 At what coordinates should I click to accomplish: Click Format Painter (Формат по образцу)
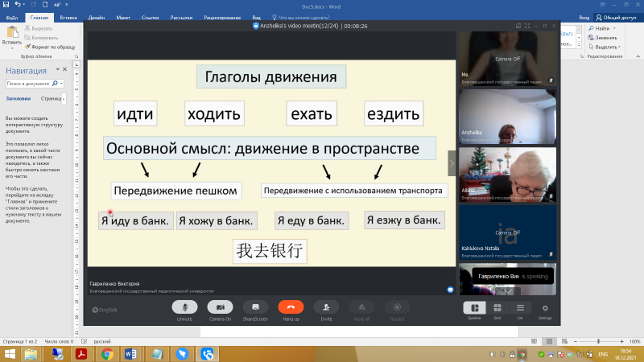[51, 47]
